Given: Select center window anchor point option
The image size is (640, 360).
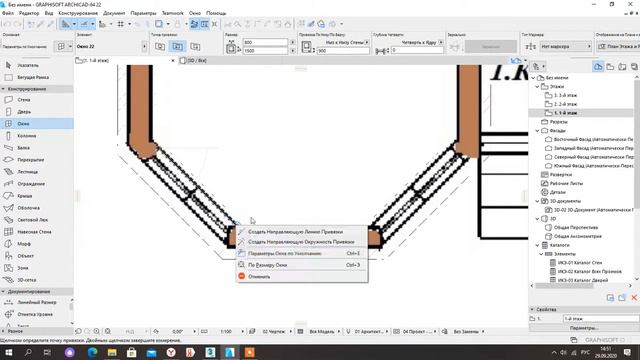Looking at the screenshot, I should tap(178, 47).
